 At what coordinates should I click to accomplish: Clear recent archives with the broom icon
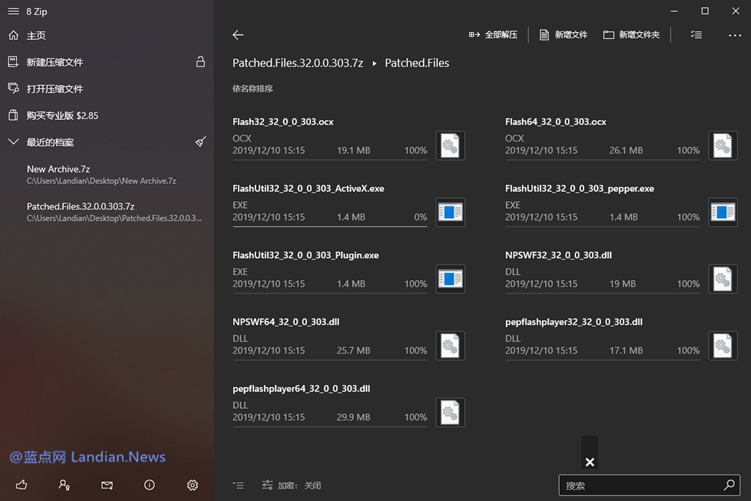201,142
